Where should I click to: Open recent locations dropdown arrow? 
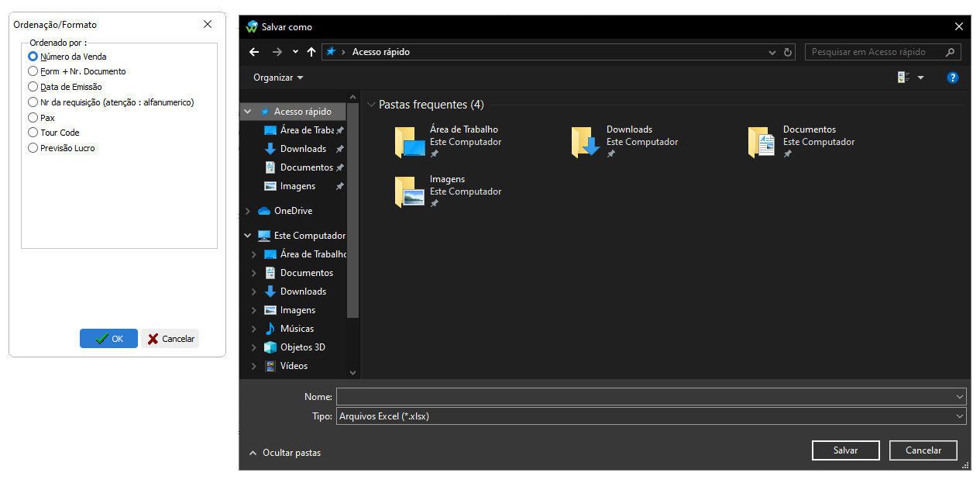[295, 52]
